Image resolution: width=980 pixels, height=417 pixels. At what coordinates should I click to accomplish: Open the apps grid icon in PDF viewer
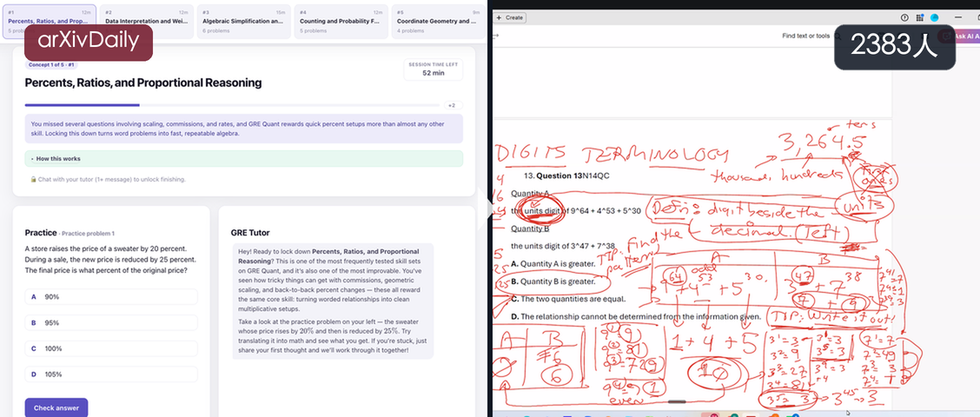pos(920,17)
